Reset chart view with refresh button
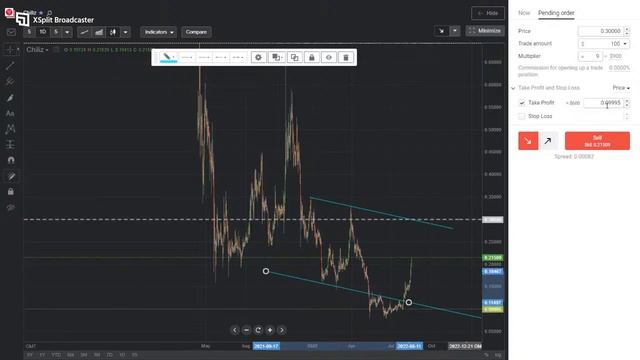Viewport: 640px width, 360px height. pos(258,330)
